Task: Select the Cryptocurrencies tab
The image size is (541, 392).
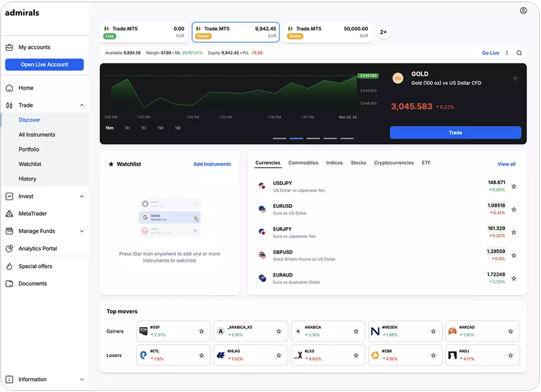Action: coord(394,163)
